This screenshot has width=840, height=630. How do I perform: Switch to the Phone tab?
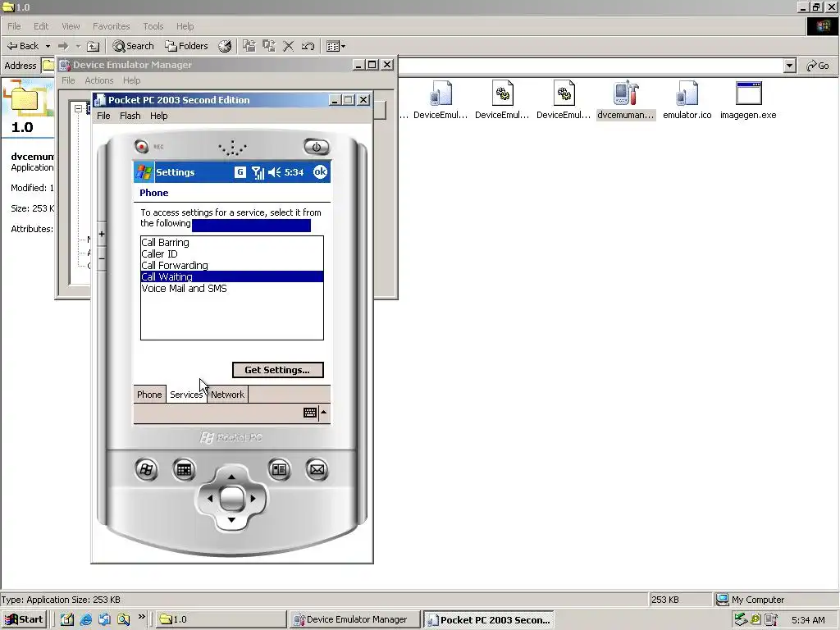tap(149, 395)
